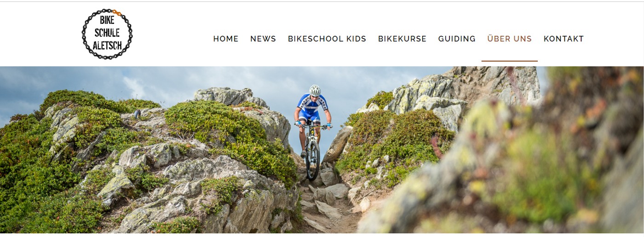This screenshot has width=644, height=237.
Task: Click the Bike Schule Aletsch chain logo
Action: pyautogui.click(x=107, y=34)
